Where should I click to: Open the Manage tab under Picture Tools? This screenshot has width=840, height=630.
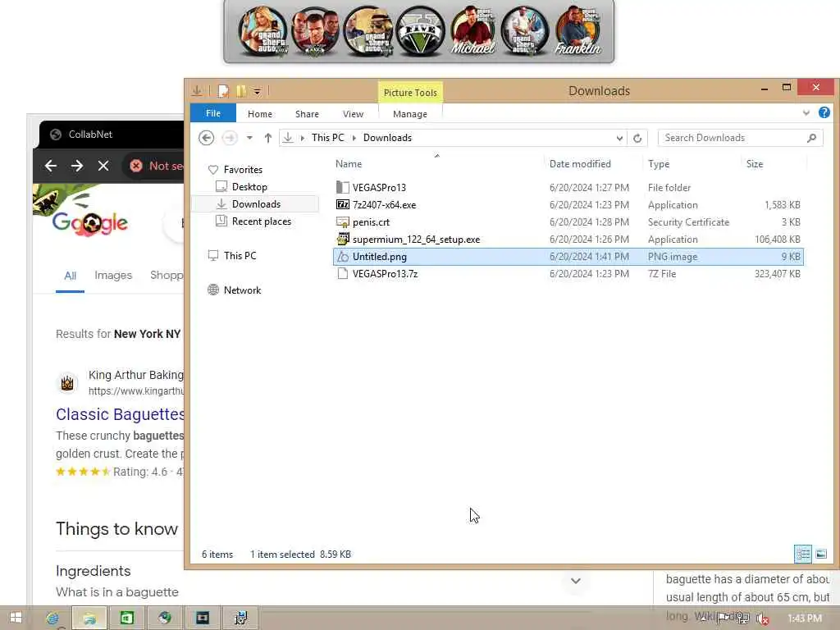tap(410, 114)
